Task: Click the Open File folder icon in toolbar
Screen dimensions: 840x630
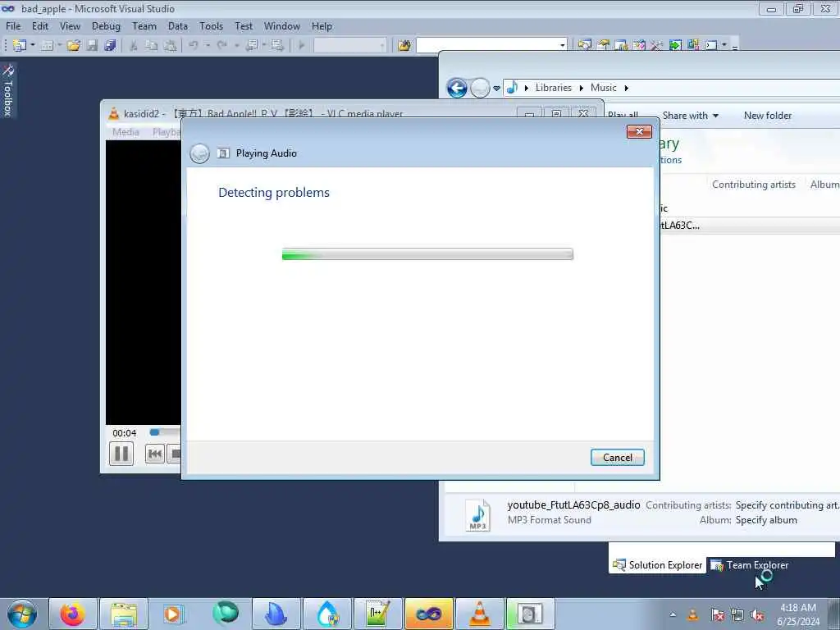Action: click(74, 46)
